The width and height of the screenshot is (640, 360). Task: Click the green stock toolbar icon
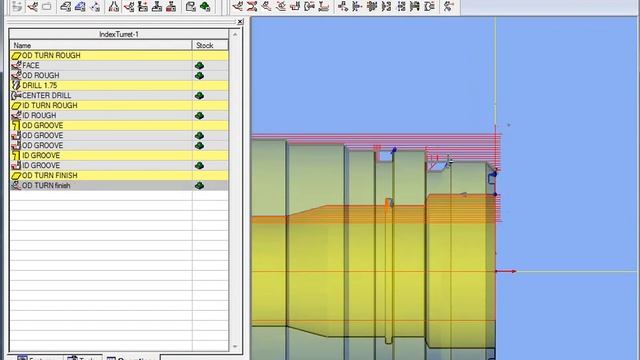coord(205,6)
